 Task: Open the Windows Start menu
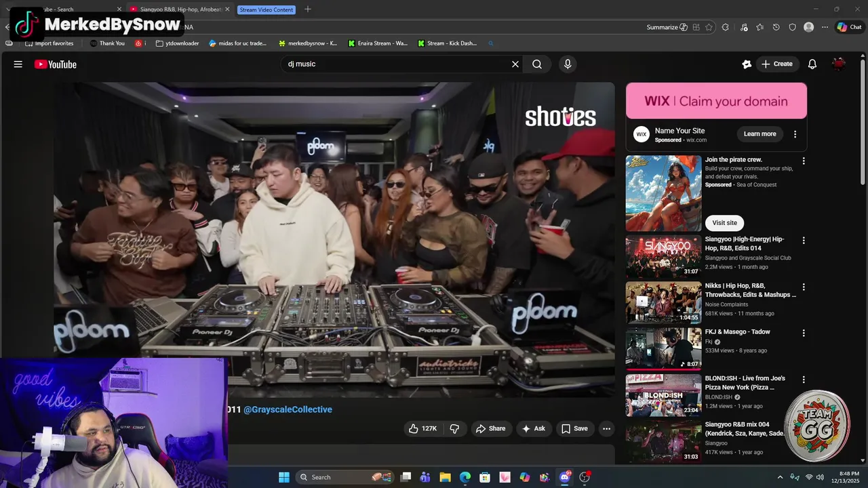click(284, 477)
